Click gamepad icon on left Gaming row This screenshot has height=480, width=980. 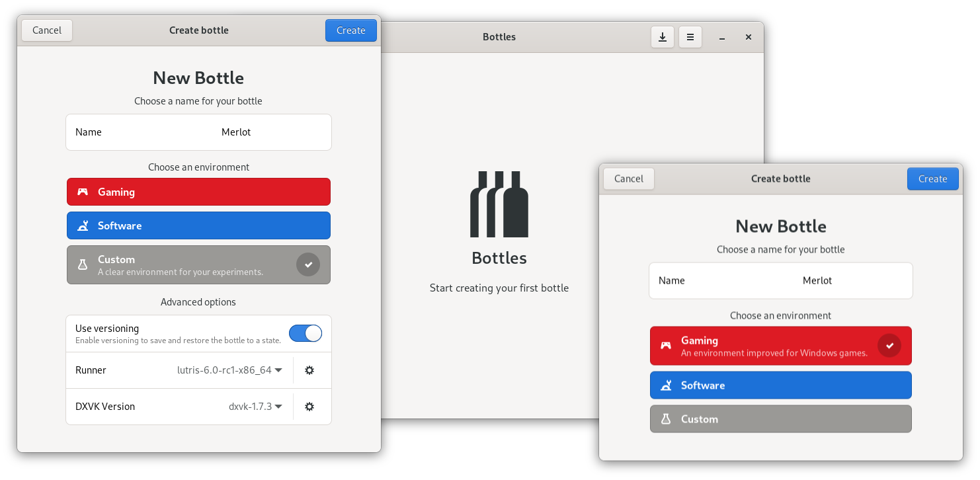83,192
